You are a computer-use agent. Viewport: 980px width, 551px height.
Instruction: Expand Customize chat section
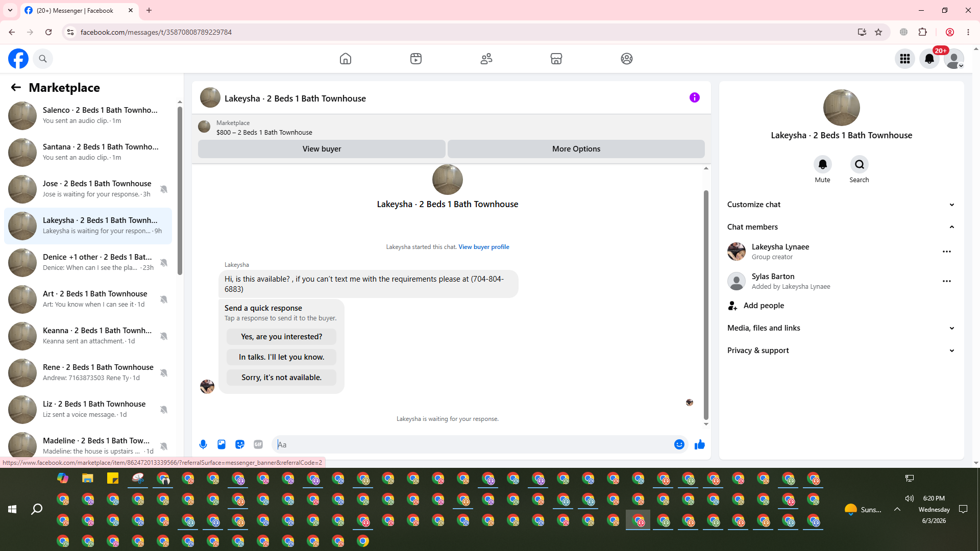coord(841,205)
